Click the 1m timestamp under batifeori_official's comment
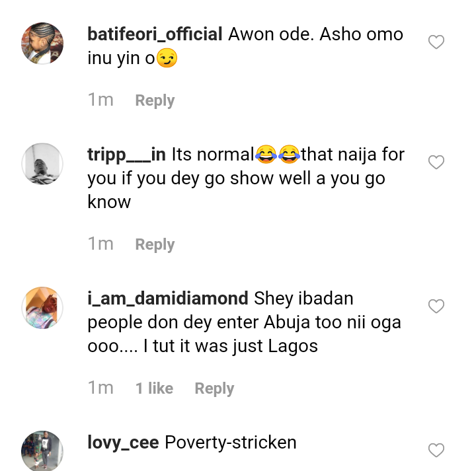Screen dimensions: 476x471 pyautogui.click(x=100, y=100)
